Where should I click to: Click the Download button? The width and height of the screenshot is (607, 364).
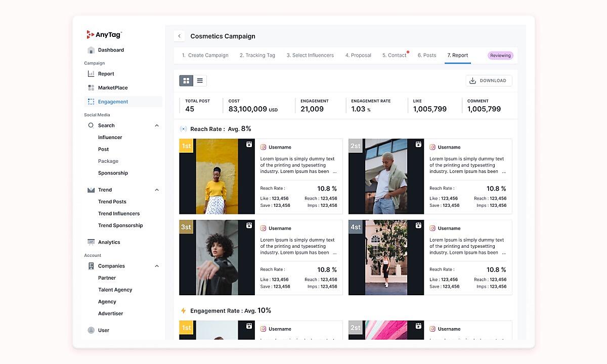coord(488,81)
